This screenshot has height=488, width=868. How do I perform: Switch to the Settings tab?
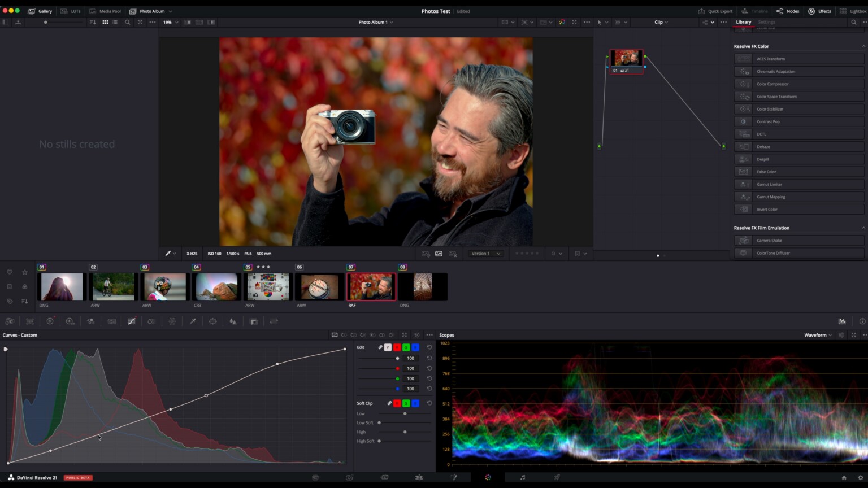(x=766, y=22)
